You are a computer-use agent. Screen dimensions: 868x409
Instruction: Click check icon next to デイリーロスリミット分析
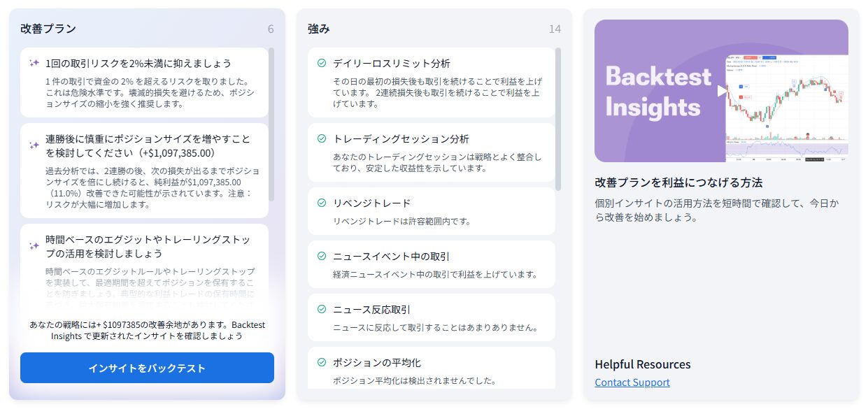(322, 63)
